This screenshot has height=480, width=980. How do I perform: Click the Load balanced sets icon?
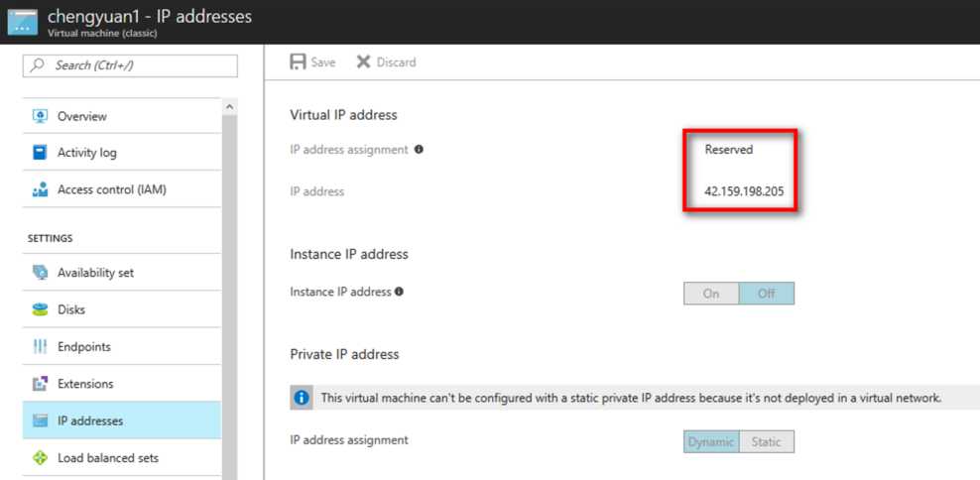[40, 457]
